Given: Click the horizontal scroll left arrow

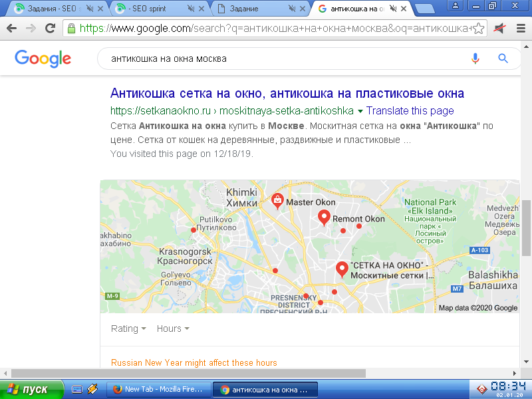Looking at the screenshot, I should point(5,373).
